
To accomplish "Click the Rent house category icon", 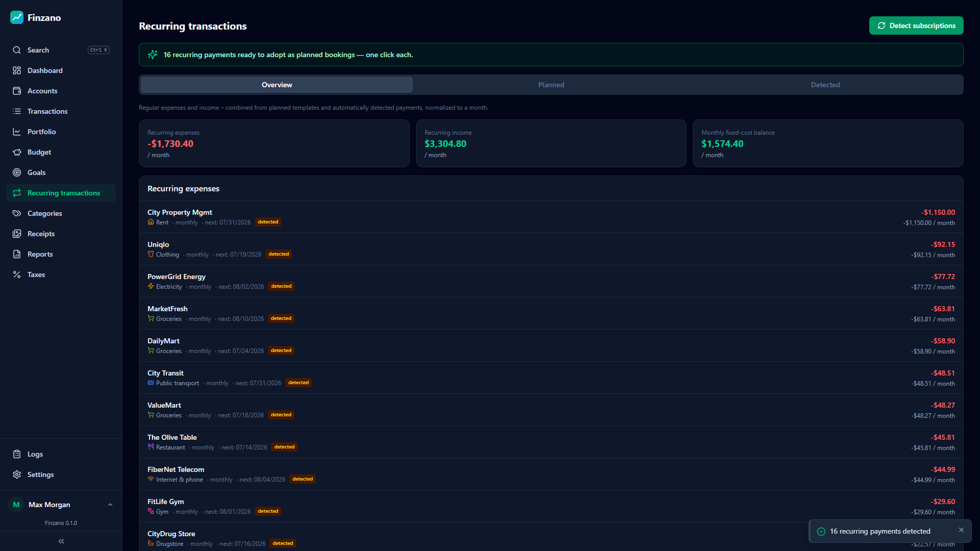I will pyautogui.click(x=151, y=222).
